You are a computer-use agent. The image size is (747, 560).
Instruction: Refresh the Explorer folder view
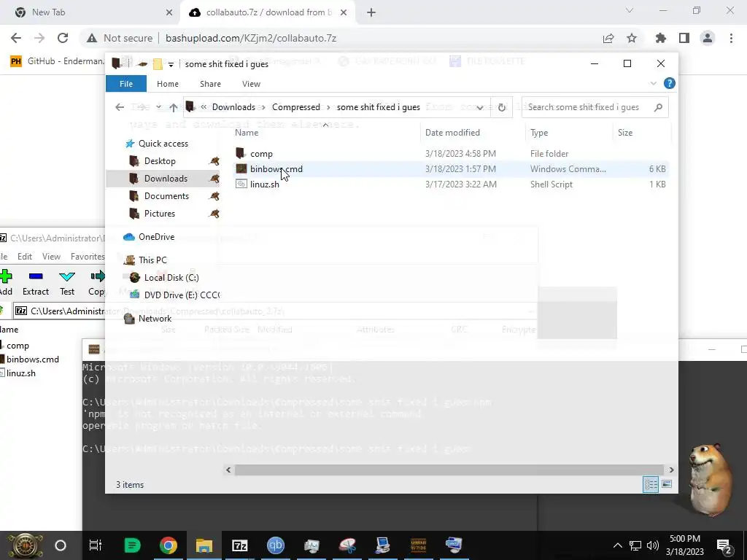point(502,107)
